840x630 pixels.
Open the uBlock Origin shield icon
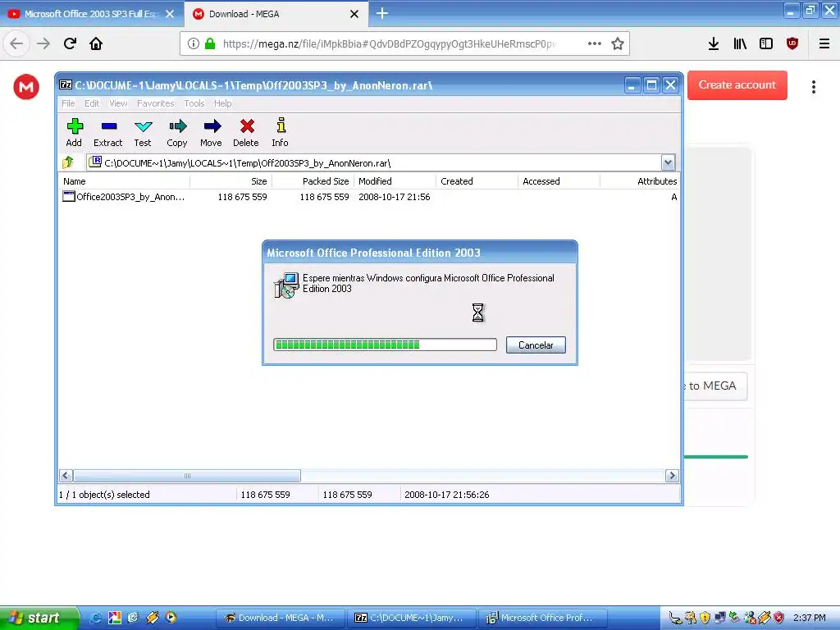tap(792, 43)
